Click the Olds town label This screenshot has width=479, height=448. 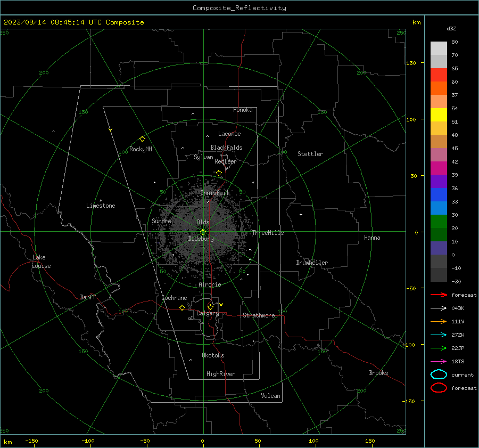point(203,222)
